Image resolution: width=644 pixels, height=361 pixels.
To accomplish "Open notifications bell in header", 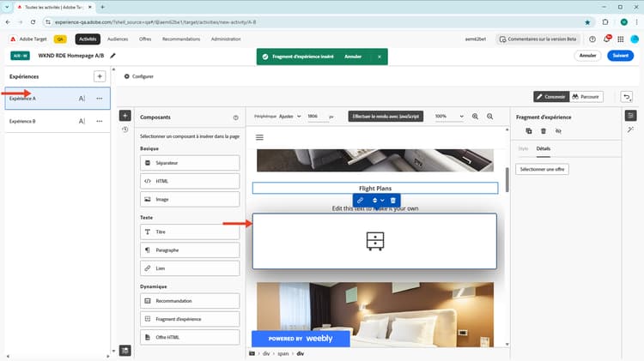I will pos(606,39).
